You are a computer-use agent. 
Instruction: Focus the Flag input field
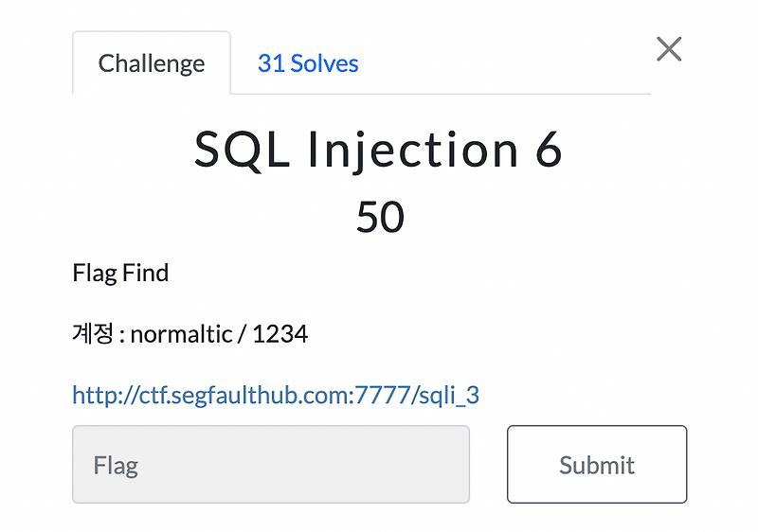(x=271, y=464)
